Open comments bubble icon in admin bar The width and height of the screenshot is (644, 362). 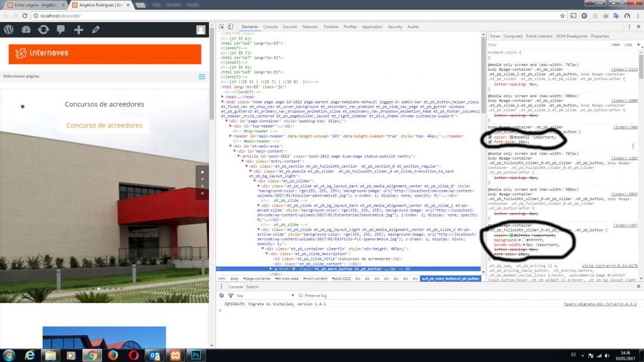coord(61,30)
